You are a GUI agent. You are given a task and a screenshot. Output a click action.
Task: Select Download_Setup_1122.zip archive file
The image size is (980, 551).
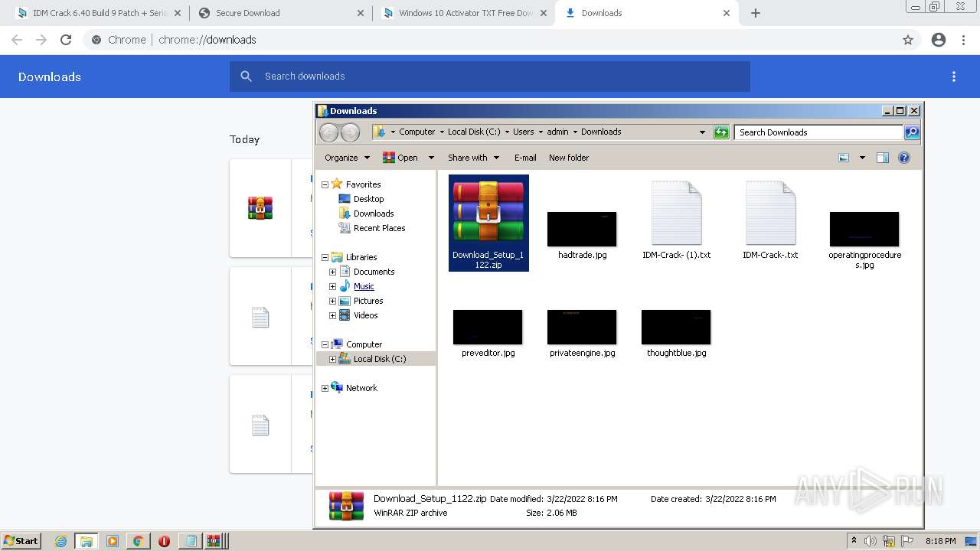tap(488, 223)
